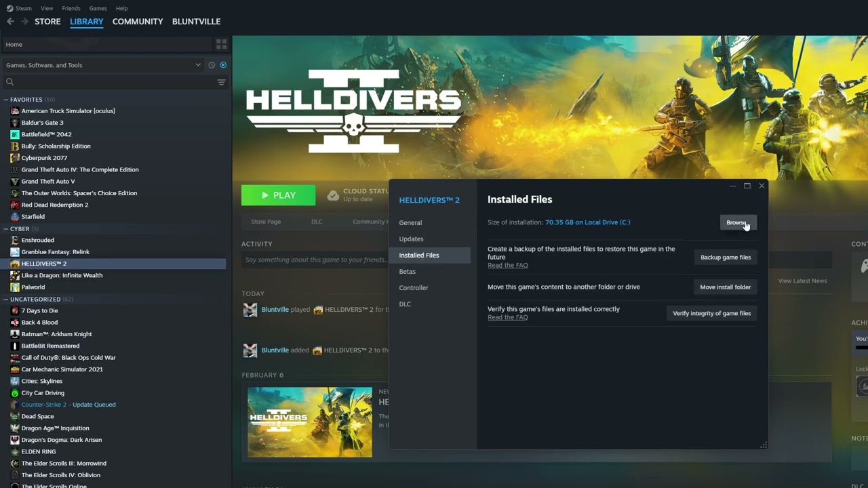
Task: Click View Latest News
Action: [802, 281]
